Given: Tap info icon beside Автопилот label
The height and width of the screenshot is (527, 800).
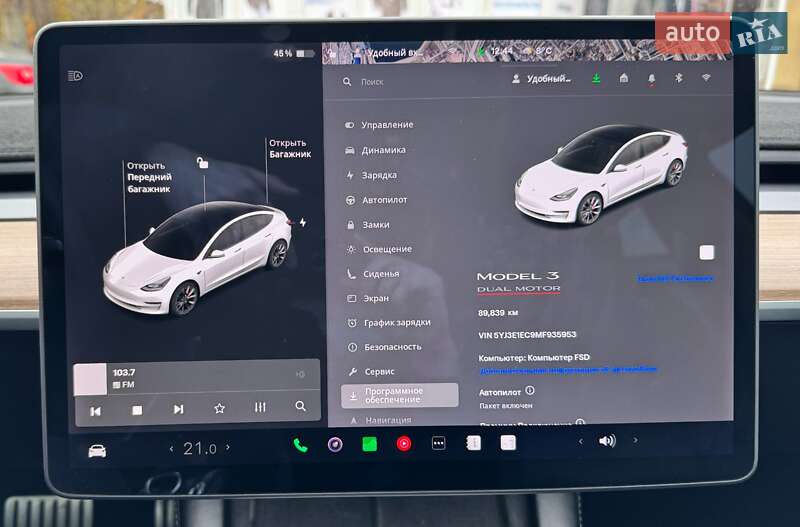Looking at the screenshot, I should click(x=530, y=390).
